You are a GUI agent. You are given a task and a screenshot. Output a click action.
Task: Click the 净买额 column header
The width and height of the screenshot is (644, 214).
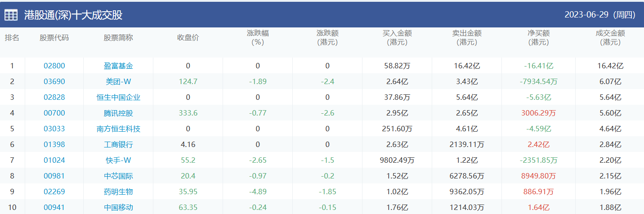pyautogui.click(x=539, y=38)
